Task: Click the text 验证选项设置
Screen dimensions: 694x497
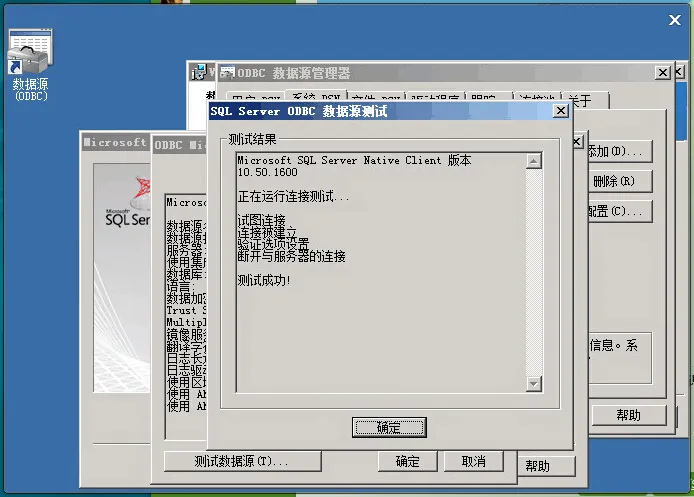Action: (x=273, y=244)
